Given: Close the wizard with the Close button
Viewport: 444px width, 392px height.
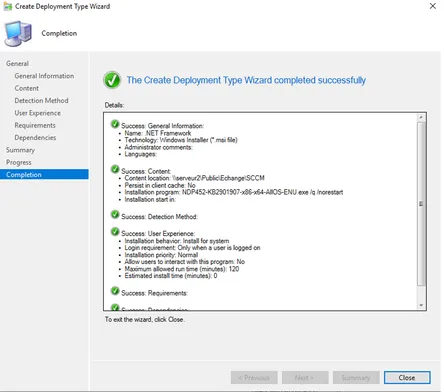Looking at the screenshot, I should click(407, 378).
